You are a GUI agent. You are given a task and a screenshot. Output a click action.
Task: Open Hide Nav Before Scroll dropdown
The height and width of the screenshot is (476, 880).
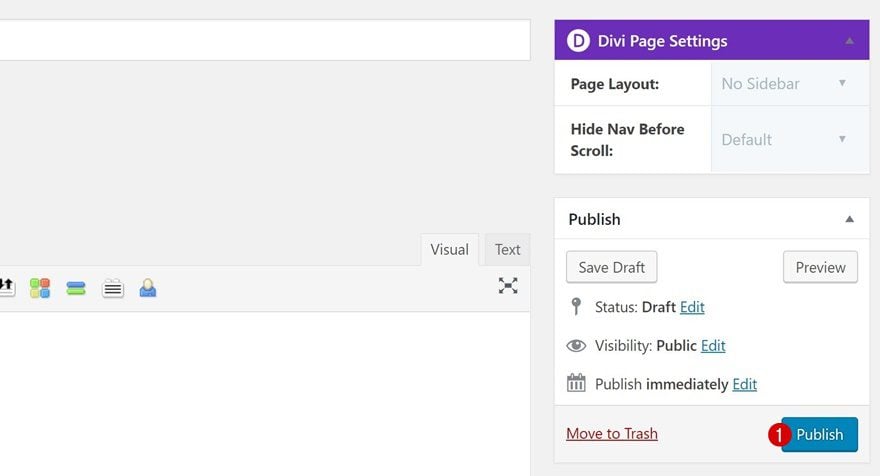click(790, 139)
